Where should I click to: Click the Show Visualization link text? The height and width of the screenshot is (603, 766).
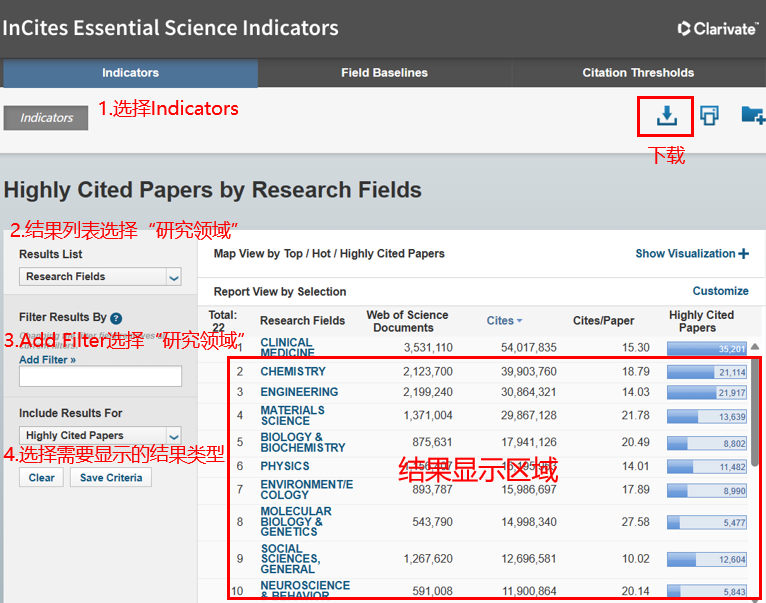coord(685,254)
